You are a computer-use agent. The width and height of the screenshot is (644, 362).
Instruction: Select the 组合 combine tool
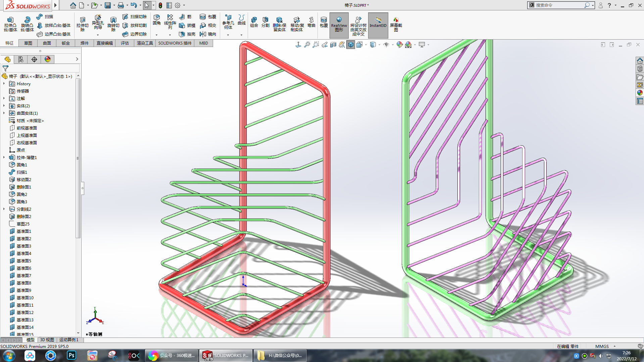254,22
